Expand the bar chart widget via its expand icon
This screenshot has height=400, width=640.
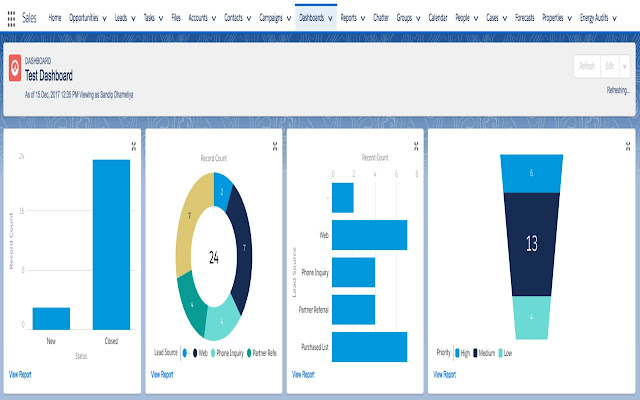click(x=134, y=147)
